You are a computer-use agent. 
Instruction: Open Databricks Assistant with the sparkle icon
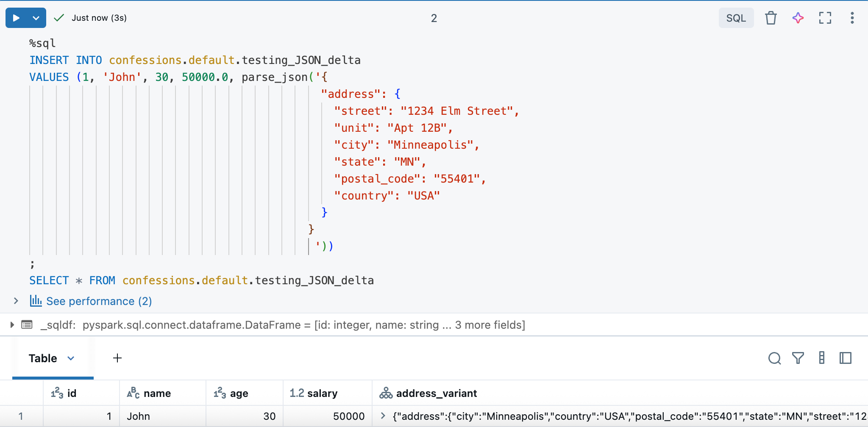pos(798,17)
